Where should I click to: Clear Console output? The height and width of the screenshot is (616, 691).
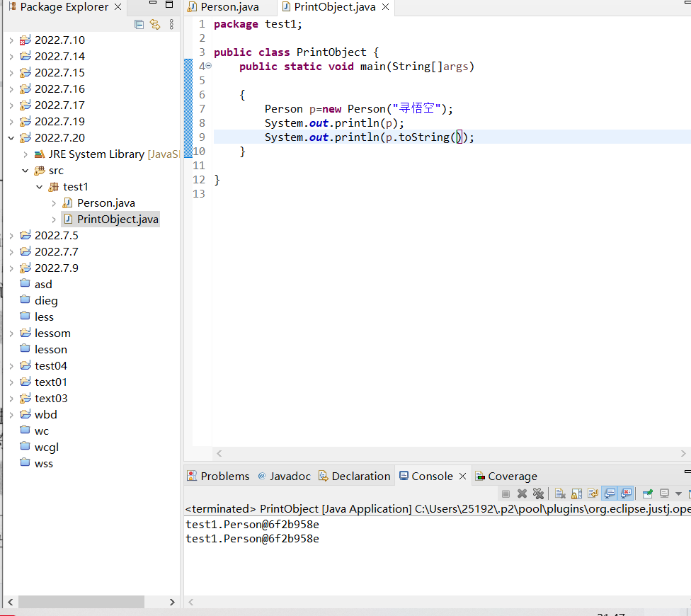560,494
